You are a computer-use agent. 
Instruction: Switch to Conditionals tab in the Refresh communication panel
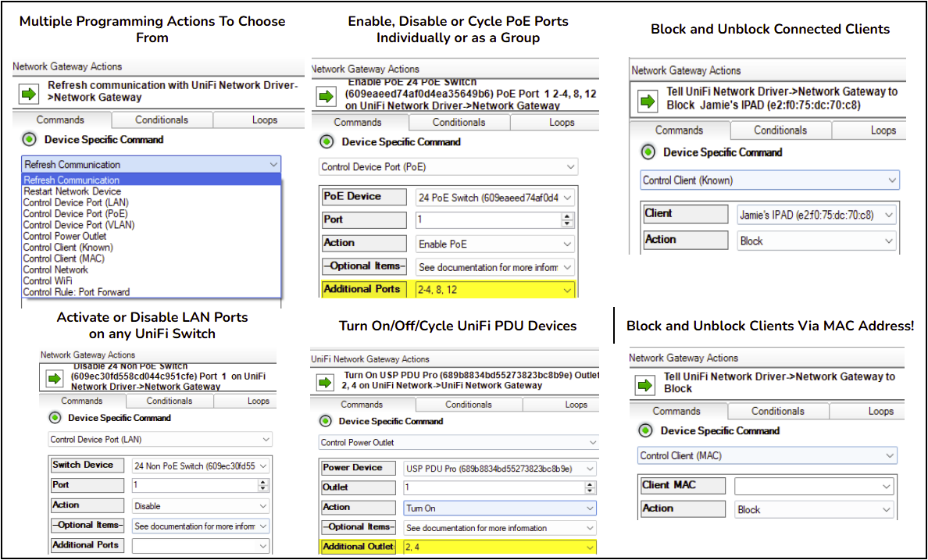pyautogui.click(x=162, y=119)
